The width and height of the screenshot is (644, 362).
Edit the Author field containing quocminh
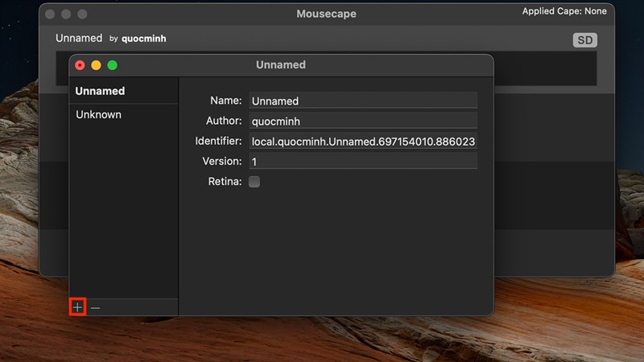[x=363, y=121]
